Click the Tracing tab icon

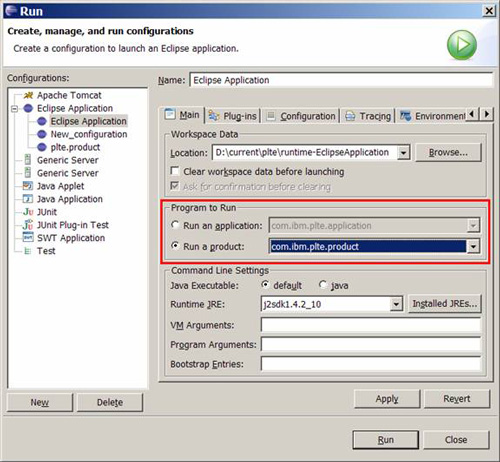click(x=350, y=116)
